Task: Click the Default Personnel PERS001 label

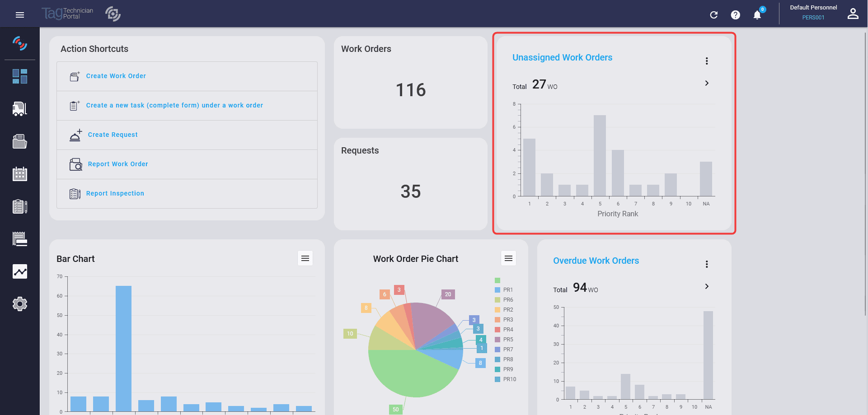Action: point(813,12)
